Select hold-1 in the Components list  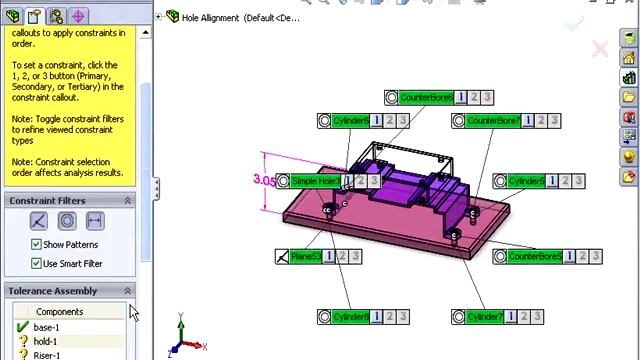click(x=69, y=341)
